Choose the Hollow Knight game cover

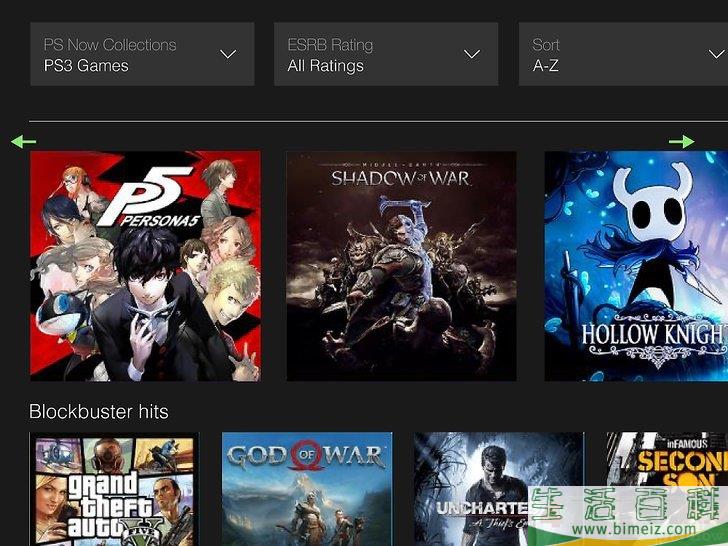(x=636, y=266)
